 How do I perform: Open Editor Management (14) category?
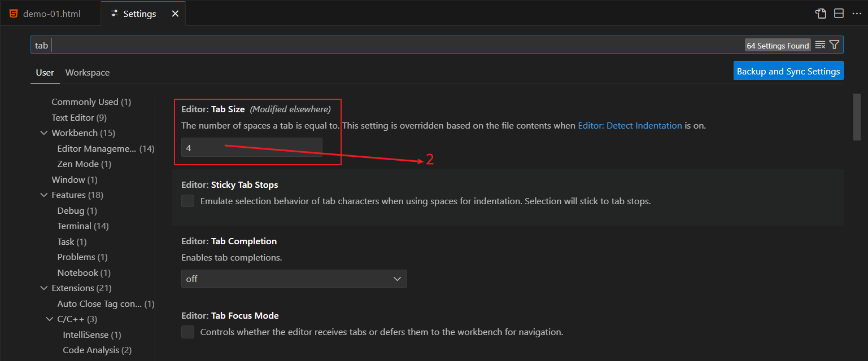tap(106, 149)
